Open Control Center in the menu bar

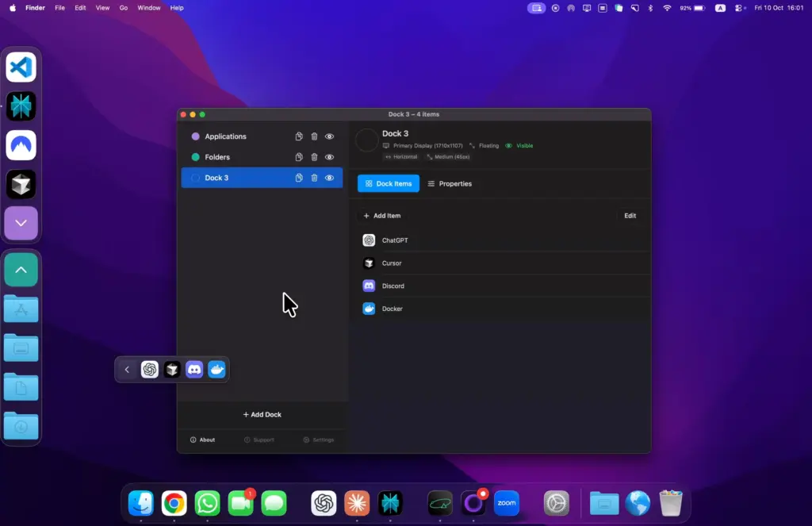click(x=738, y=8)
